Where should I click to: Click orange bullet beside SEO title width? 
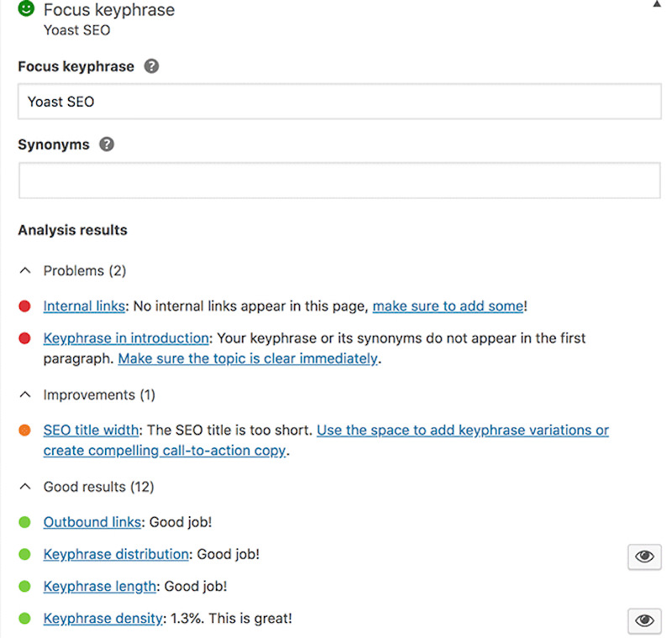point(25,431)
